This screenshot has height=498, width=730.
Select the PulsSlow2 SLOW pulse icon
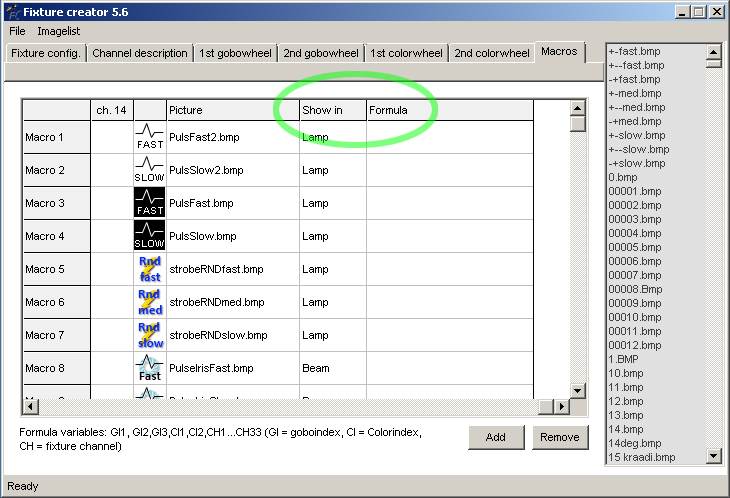(x=149, y=170)
